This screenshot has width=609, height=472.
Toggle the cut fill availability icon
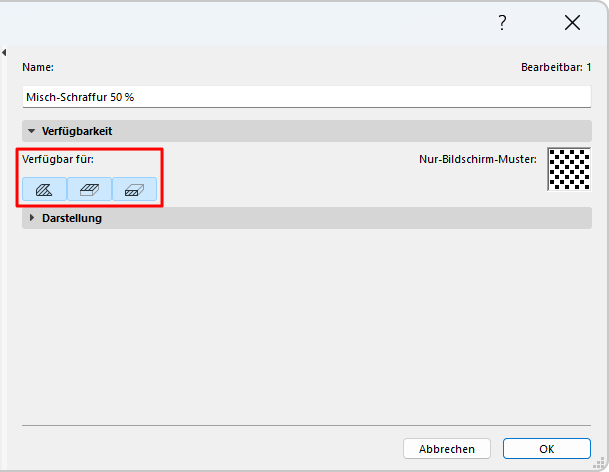pos(134,189)
